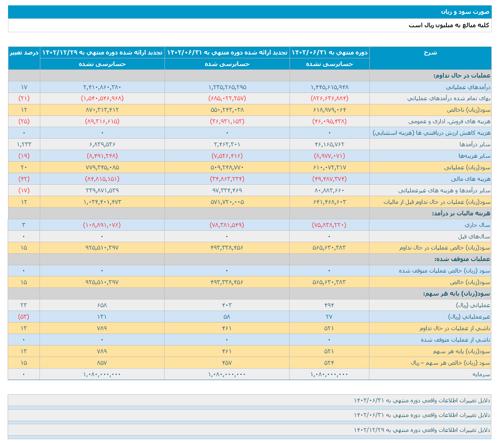Click 'ناشي از عمليات متوقف شده'
The image size is (504, 443).
[456, 340]
